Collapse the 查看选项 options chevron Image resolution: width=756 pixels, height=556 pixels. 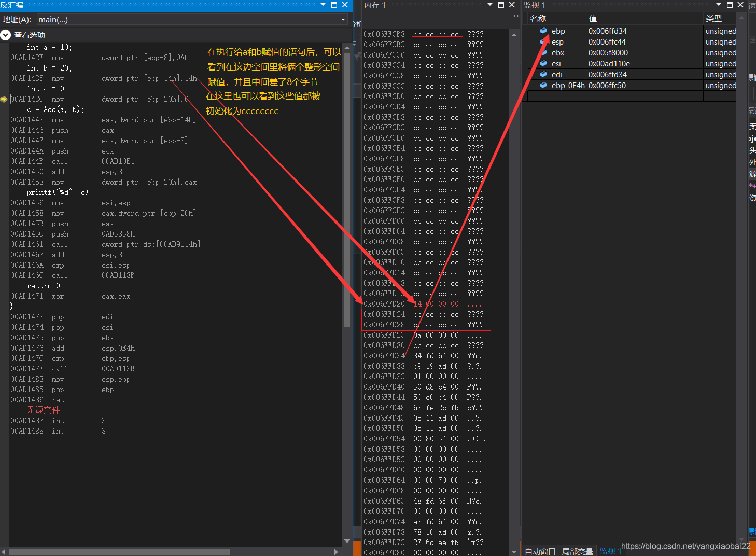(6, 35)
